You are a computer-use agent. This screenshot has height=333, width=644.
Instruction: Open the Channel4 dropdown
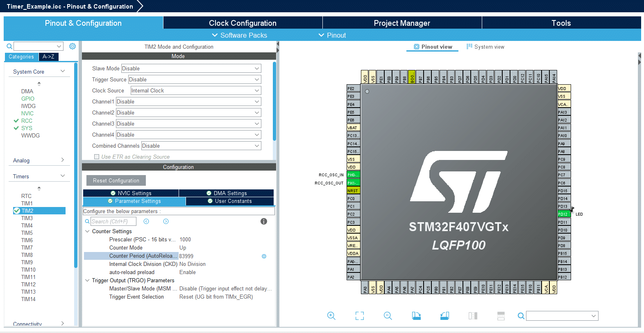pos(188,135)
